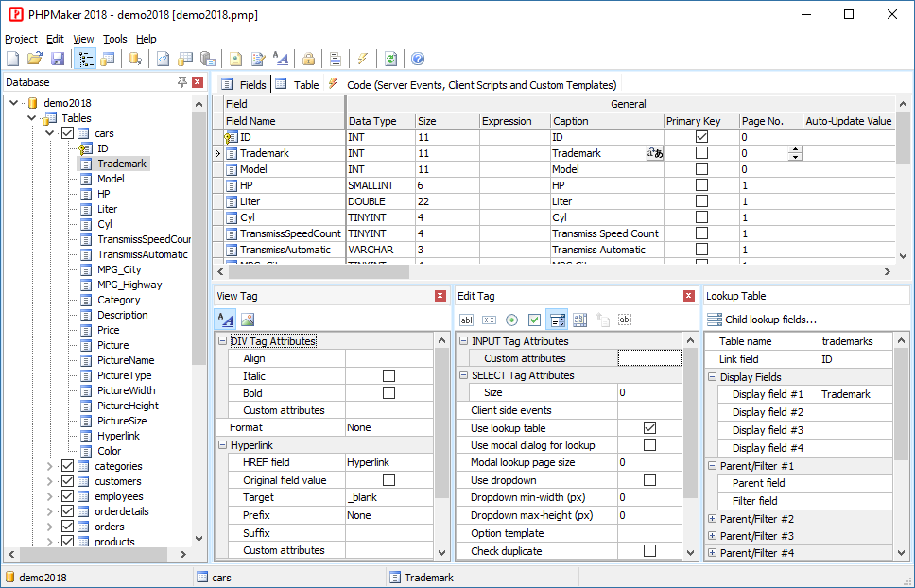Image resolution: width=915 pixels, height=588 pixels.
Task: Click the Page No. spinner up arrow
Action: 795,150
